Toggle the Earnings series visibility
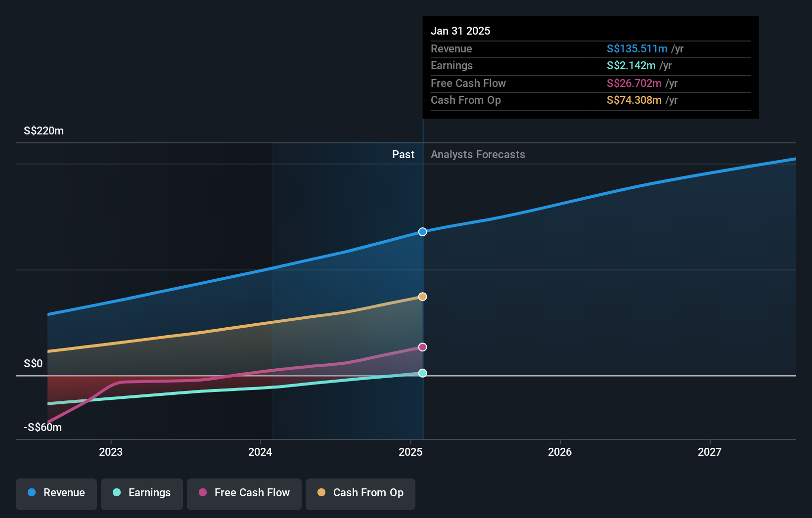Viewport: 812px width, 518px height. pos(142,493)
